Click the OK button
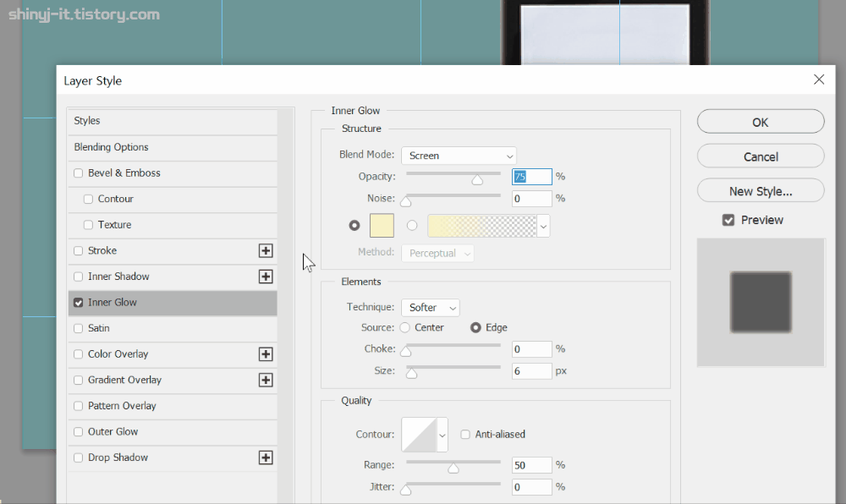The width and height of the screenshot is (846, 504). pos(761,122)
